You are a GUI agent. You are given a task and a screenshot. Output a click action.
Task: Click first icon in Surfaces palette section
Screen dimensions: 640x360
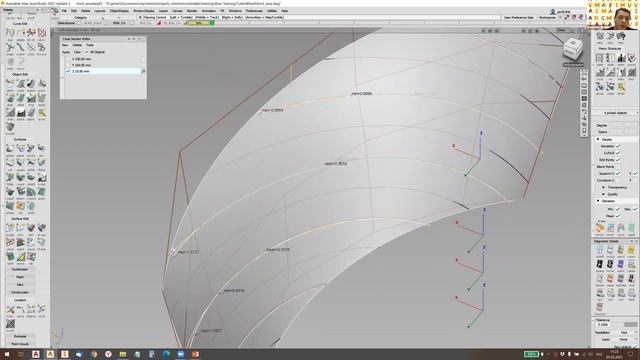10,148
